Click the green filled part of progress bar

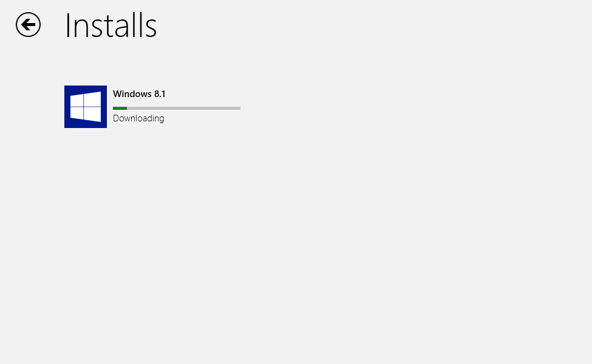coord(120,108)
